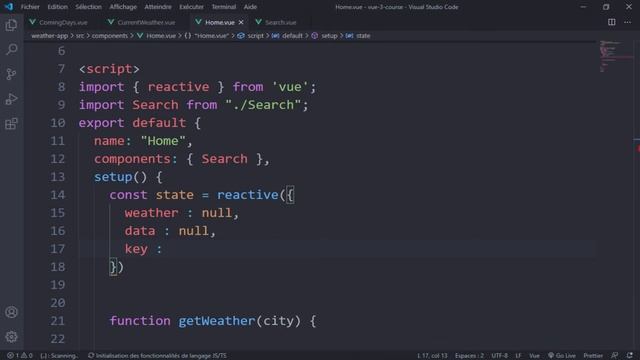Viewport: 640px width, 360px height.
Task: Switch to the CurrentWeather.vue tab
Action: pos(142,22)
